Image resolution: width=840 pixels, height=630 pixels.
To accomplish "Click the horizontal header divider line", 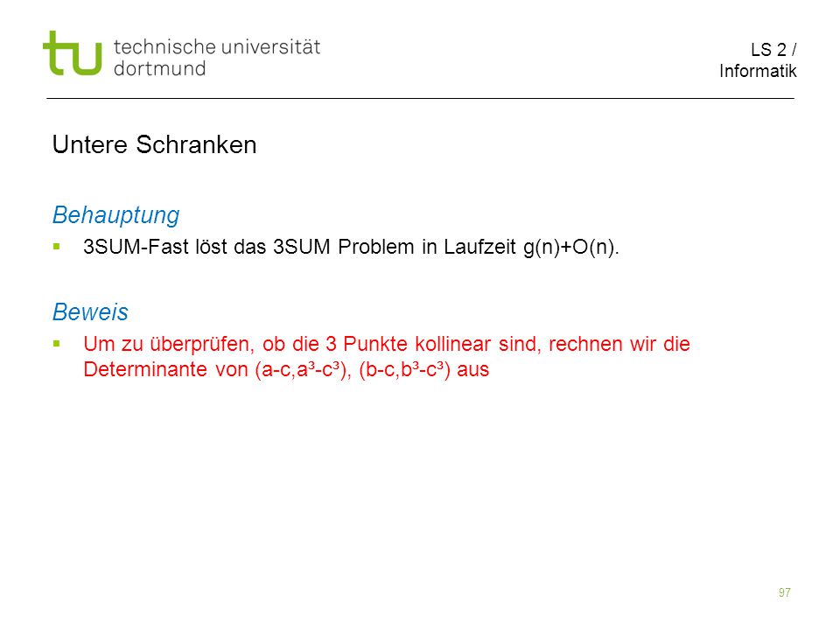I will (x=420, y=99).
